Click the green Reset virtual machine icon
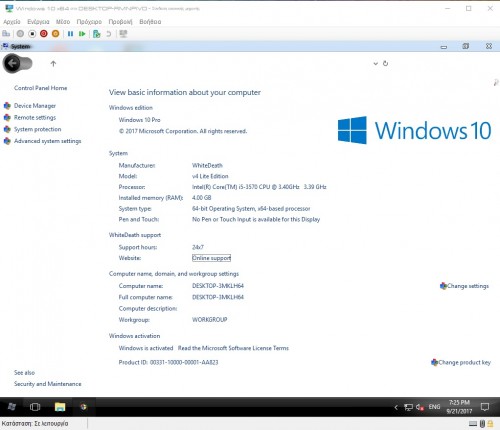This screenshot has width=500, height=430. click(82, 34)
